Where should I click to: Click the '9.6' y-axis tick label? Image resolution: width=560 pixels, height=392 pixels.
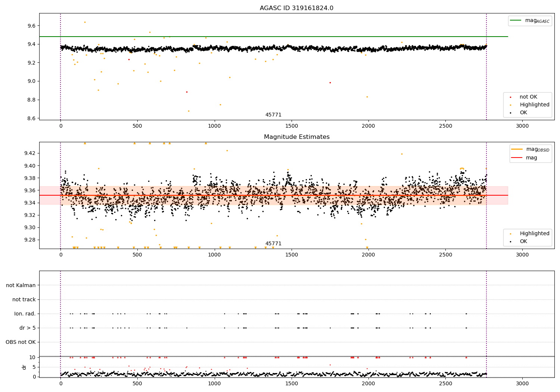(x=32, y=26)
